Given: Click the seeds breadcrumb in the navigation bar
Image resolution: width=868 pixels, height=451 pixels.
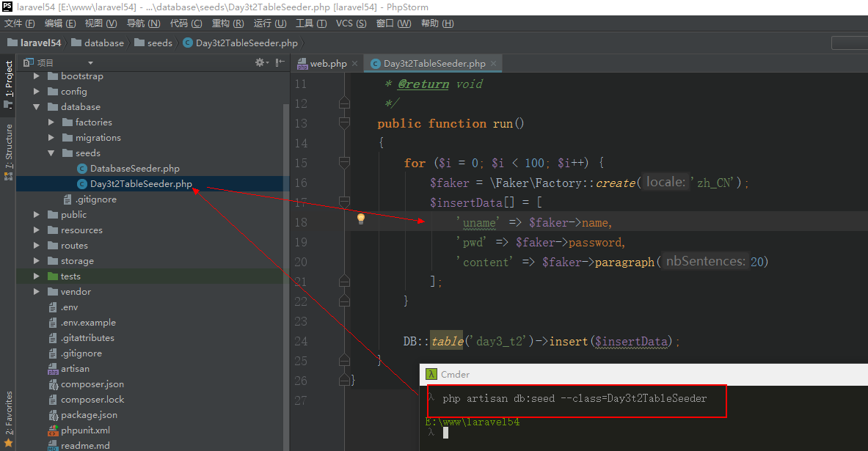Looking at the screenshot, I should [159, 43].
